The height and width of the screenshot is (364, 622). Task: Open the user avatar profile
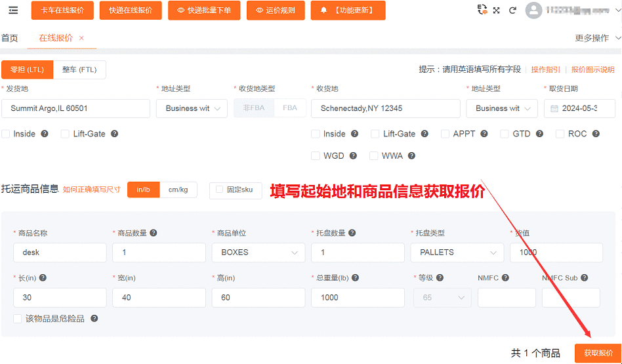pyautogui.click(x=533, y=10)
